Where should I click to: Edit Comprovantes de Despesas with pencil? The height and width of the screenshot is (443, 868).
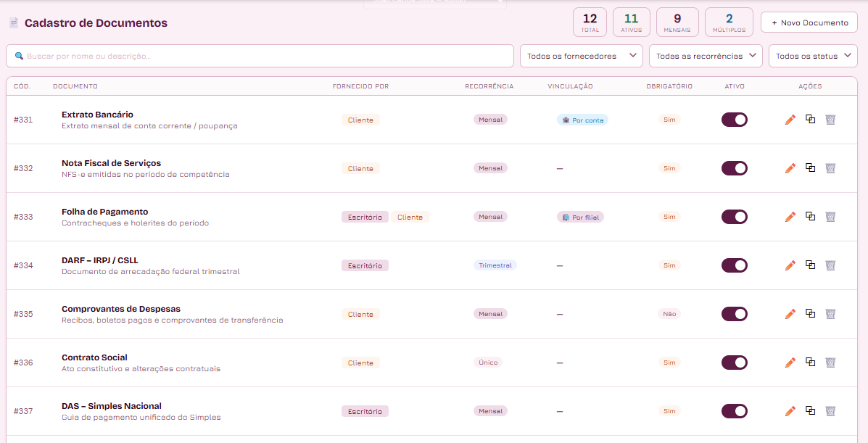tap(790, 314)
